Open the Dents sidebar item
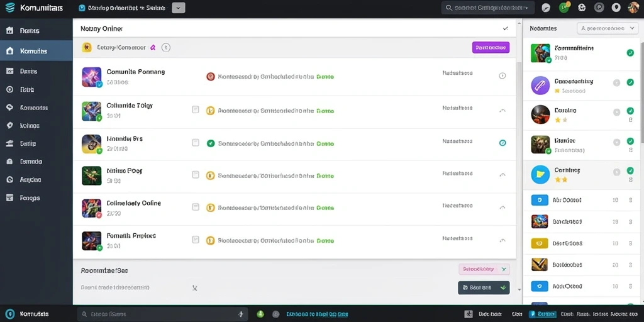The image size is (644, 322). coord(36,72)
